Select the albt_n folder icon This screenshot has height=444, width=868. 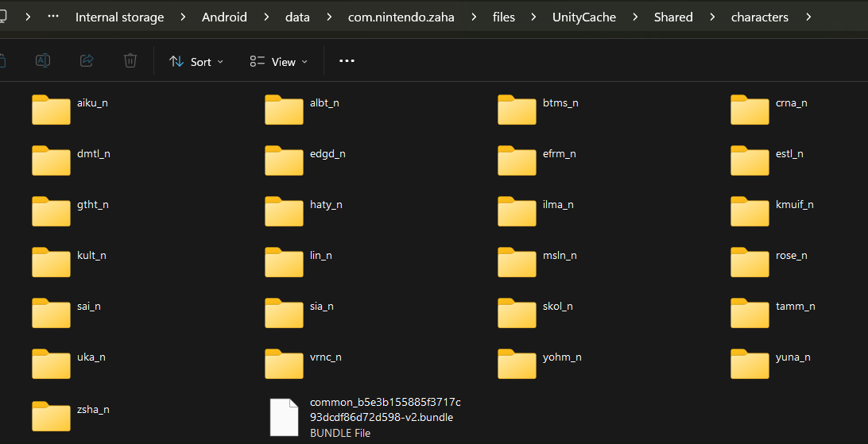[x=284, y=110]
